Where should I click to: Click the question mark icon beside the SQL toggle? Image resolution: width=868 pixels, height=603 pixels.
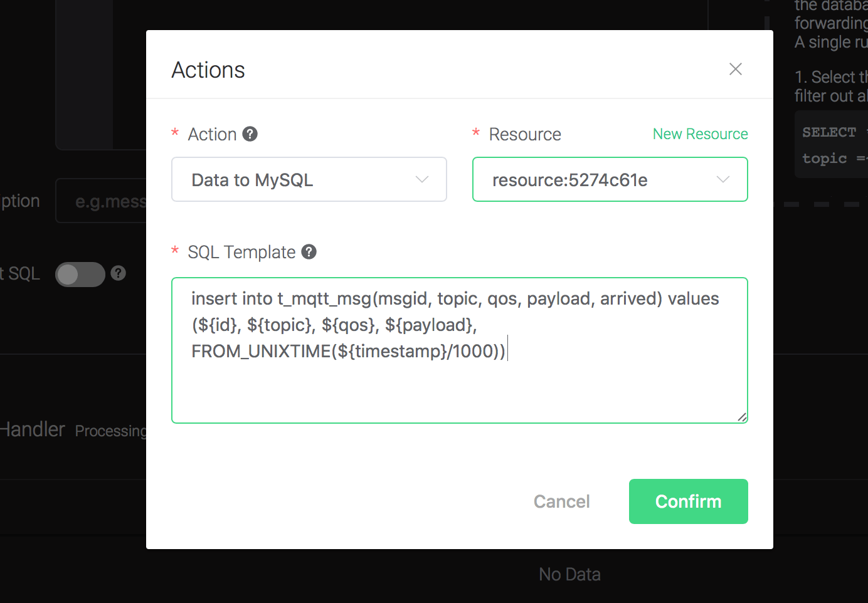[119, 273]
